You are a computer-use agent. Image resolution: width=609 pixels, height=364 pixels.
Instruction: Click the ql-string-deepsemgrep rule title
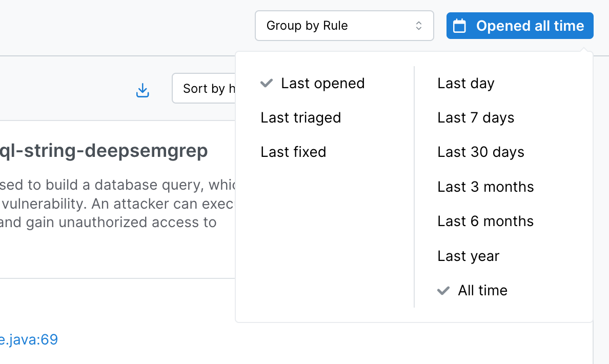click(x=104, y=151)
